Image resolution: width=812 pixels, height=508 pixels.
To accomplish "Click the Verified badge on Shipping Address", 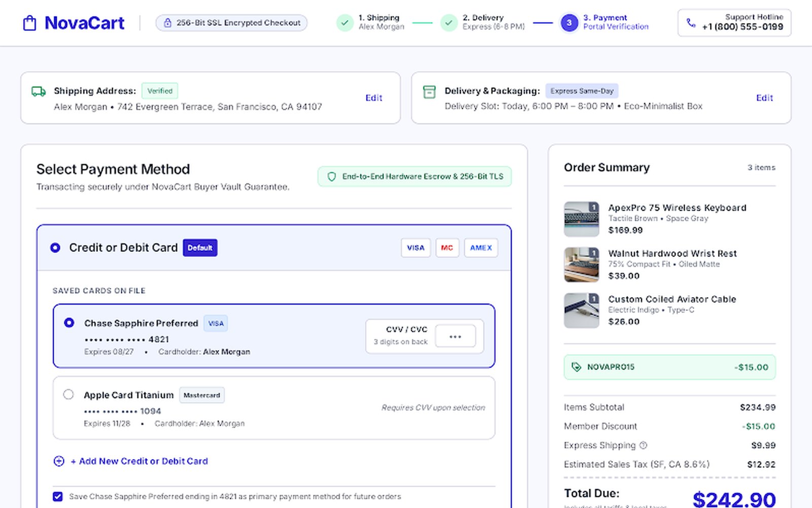I will click(160, 91).
